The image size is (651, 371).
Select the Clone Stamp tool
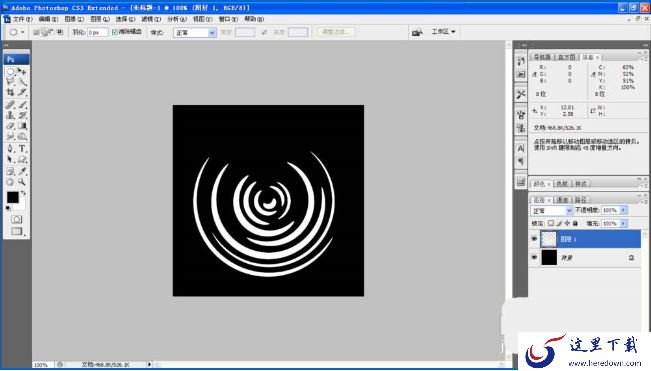tap(11, 115)
